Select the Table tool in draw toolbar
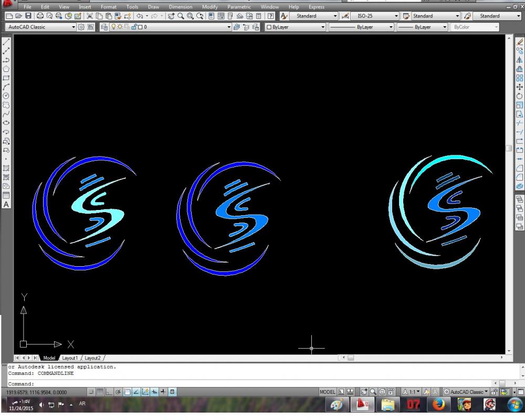The height and width of the screenshot is (420, 525). tap(6, 195)
